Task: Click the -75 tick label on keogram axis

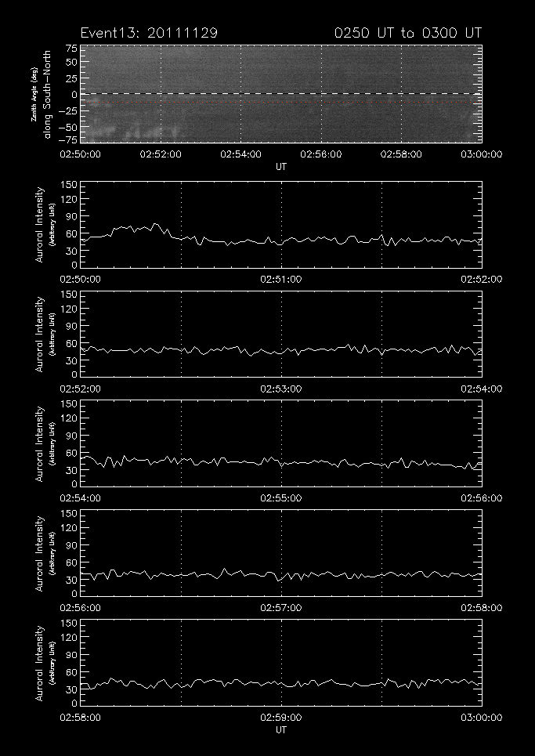Action: tap(69, 139)
